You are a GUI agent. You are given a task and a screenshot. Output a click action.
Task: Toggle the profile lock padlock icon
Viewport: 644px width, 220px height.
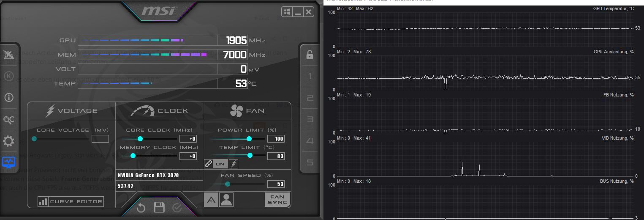(x=310, y=55)
